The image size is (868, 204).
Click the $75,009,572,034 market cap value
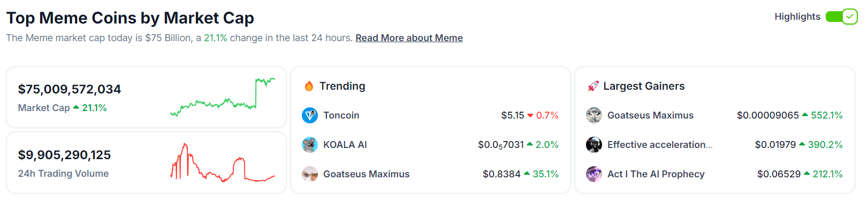coord(70,89)
